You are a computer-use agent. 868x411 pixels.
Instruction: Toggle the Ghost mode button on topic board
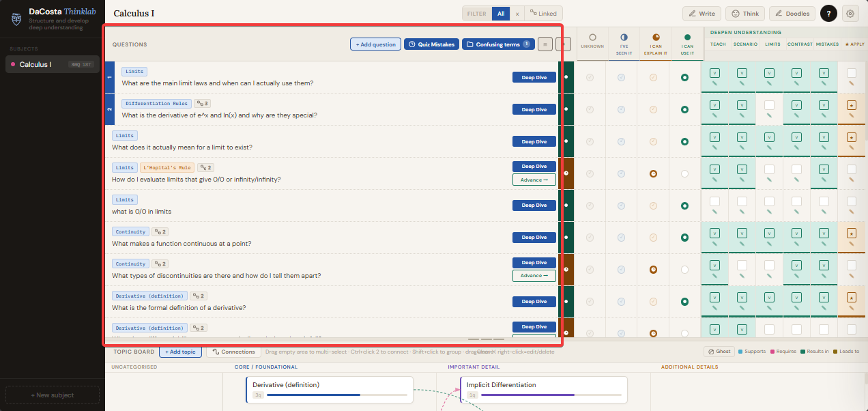coord(719,352)
